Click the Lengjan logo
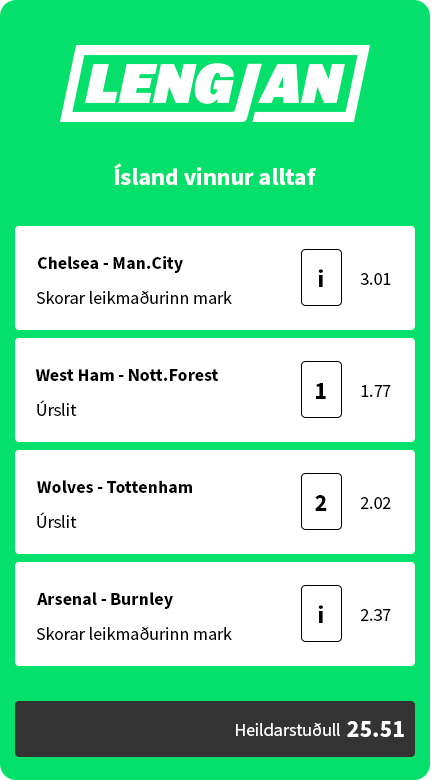The height and width of the screenshot is (780, 432). 215,84
